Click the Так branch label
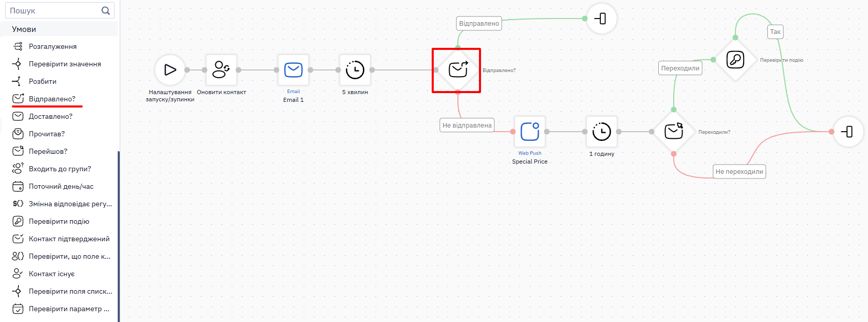 tap(775, 32)
